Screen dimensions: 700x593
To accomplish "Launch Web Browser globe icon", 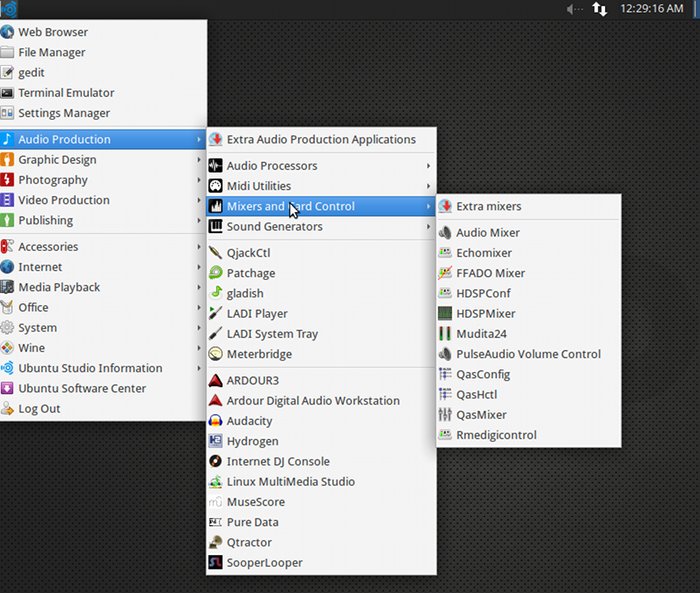I will click(7, 32).
